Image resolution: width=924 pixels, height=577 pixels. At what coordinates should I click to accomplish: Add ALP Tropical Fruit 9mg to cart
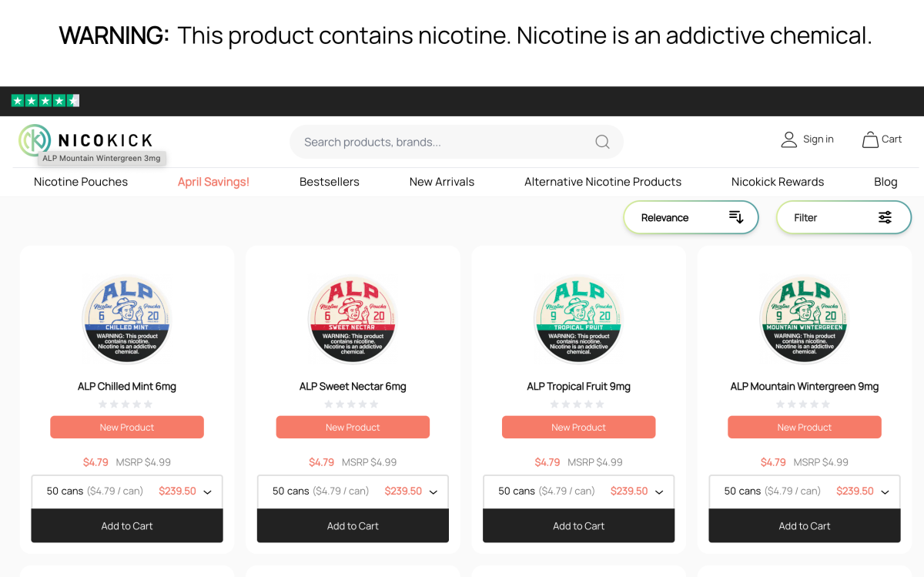pyautogui.click(x=578, y=526)
